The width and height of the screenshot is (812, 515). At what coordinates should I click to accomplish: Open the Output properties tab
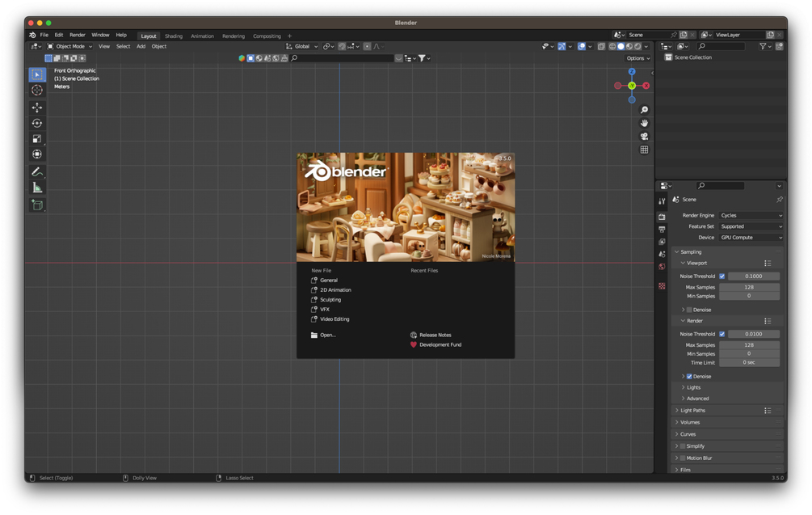pos(662,230)
